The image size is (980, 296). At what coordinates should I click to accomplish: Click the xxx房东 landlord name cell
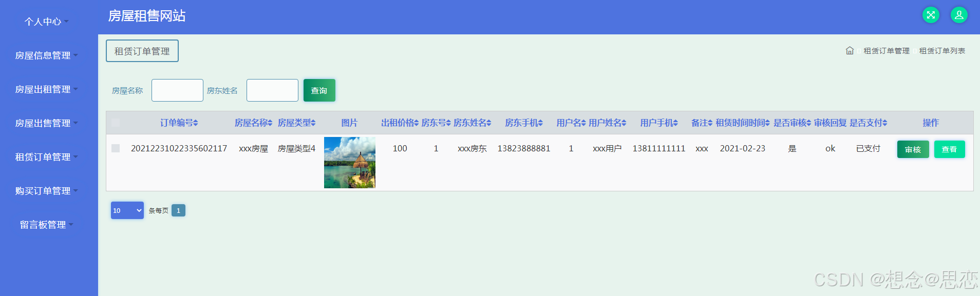(x=472, y=148)
